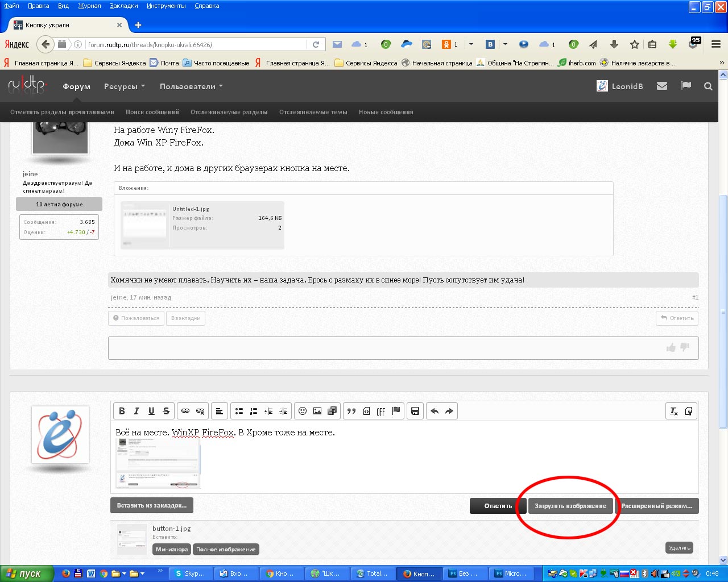
Task: Insert a numbered list in the reply
Action: tap(254, 411)
